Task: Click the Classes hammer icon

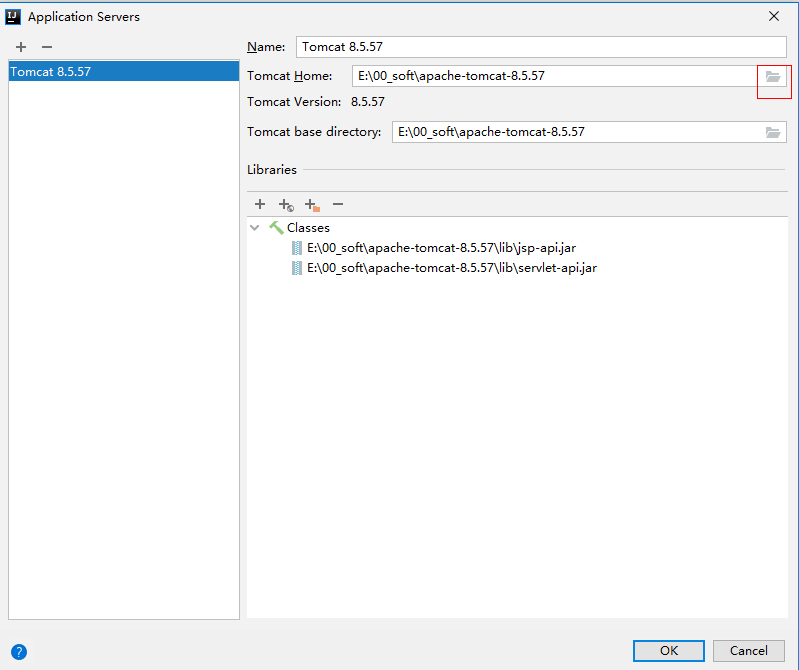Action: (276, 227)
